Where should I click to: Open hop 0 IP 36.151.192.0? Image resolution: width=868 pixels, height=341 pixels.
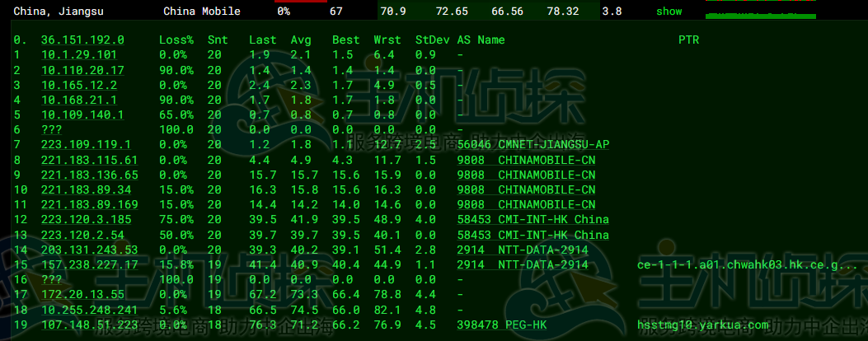point(82,40)
